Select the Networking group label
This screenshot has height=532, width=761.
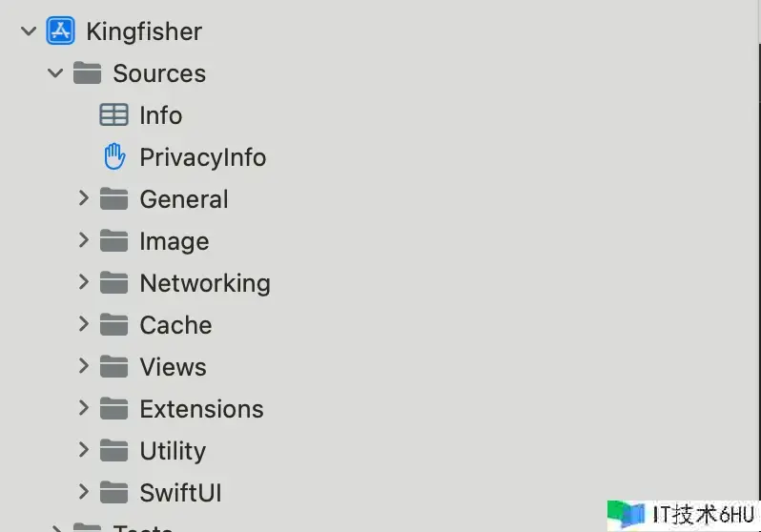click(204, 283)
